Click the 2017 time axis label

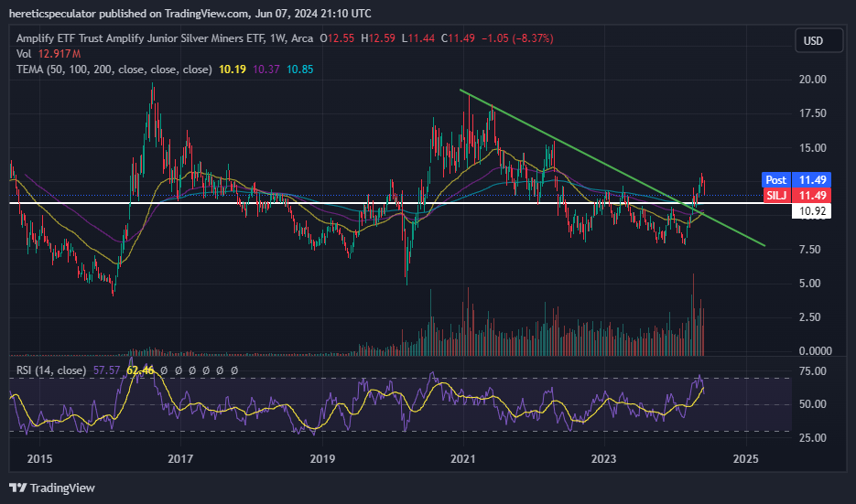coord(180,459)
